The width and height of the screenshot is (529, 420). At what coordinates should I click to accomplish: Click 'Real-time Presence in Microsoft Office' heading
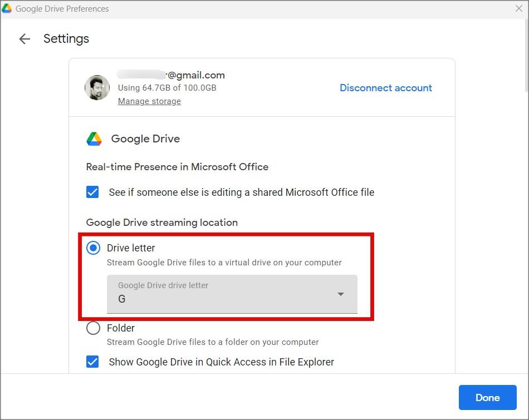point(177,167)
